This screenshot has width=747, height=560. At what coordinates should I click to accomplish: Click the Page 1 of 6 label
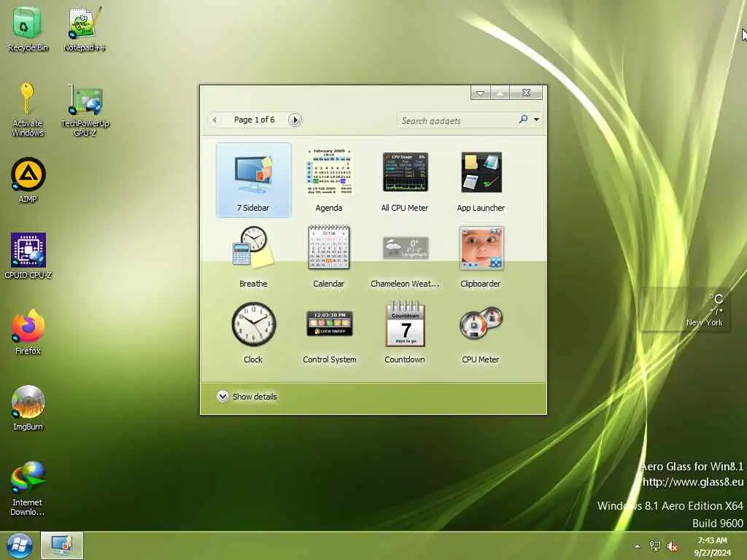coord(255,120)
